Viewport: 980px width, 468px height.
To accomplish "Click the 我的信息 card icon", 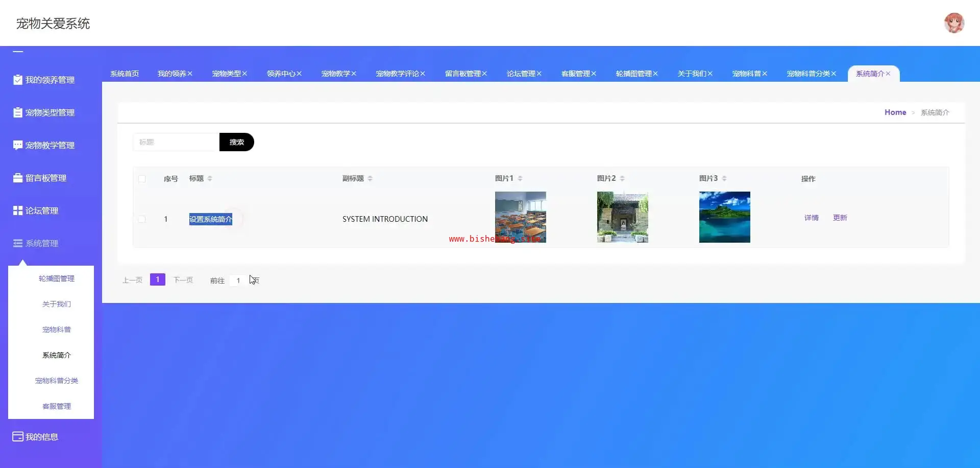I will click(x=18, y=437).
